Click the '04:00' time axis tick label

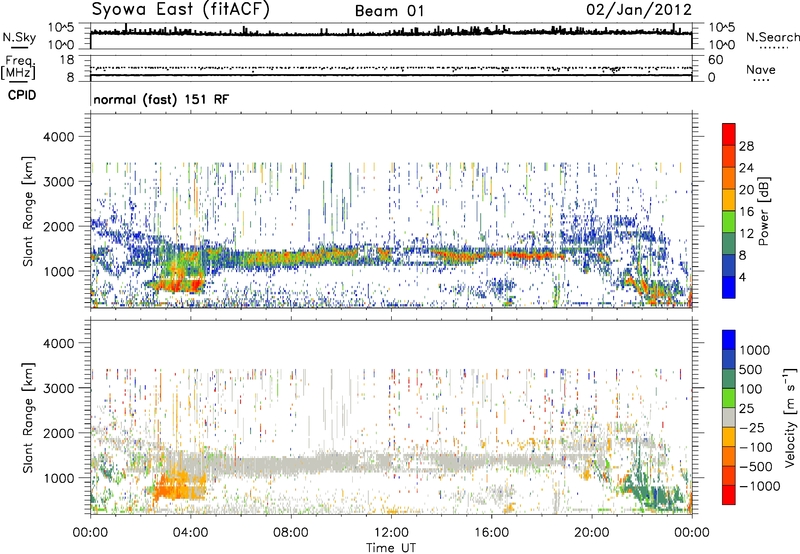click(190, 533)
